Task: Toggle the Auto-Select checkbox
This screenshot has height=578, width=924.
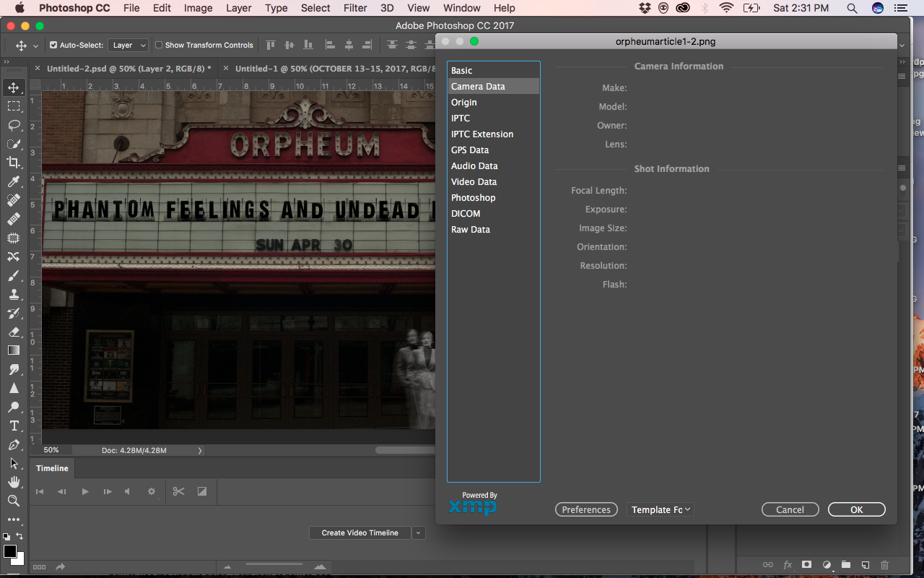Action: coord(53,45)
